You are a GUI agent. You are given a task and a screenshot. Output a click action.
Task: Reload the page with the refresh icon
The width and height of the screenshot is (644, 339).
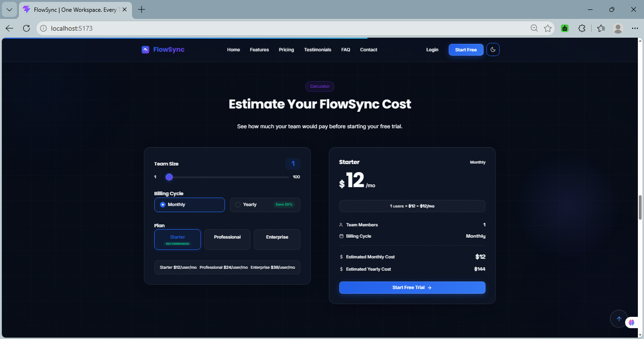coord(26,28)
